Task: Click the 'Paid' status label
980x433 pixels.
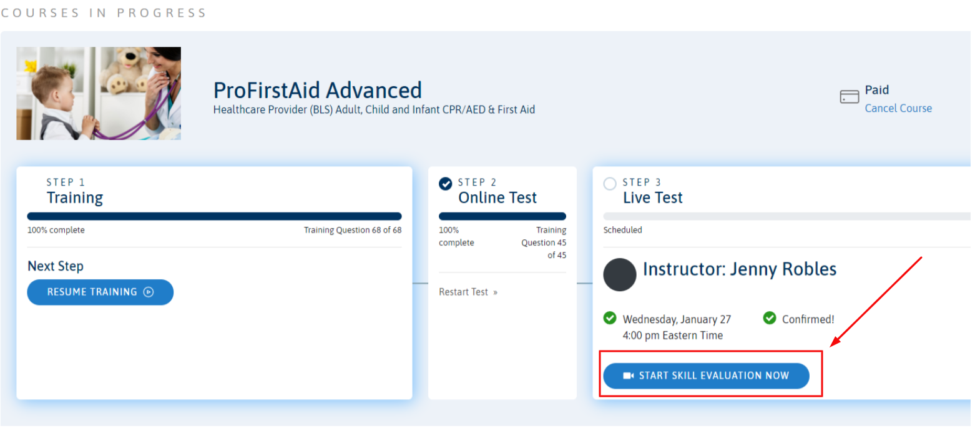Action: click(x=877, y=90)
